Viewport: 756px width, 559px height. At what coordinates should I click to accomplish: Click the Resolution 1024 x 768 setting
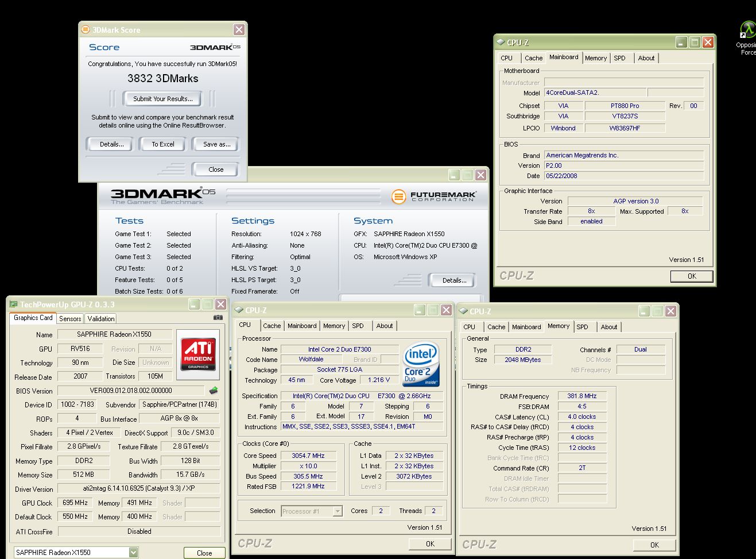click(305, 234)
